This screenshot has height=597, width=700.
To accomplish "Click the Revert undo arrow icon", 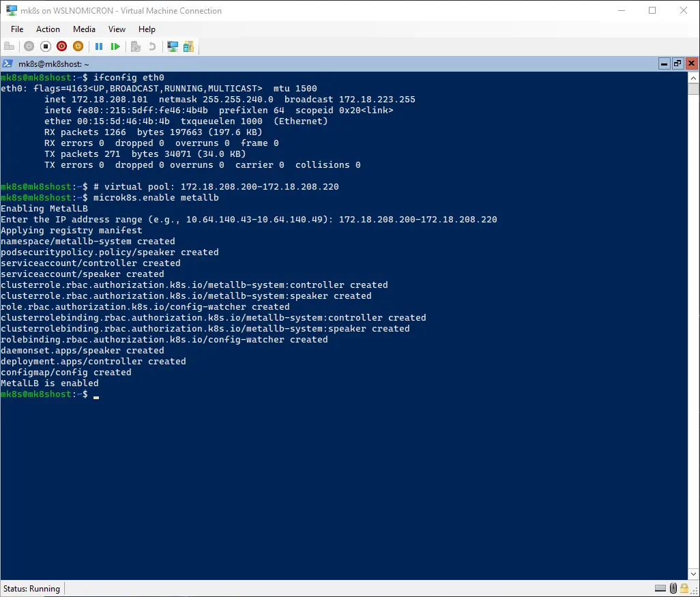I will (152, 46).
